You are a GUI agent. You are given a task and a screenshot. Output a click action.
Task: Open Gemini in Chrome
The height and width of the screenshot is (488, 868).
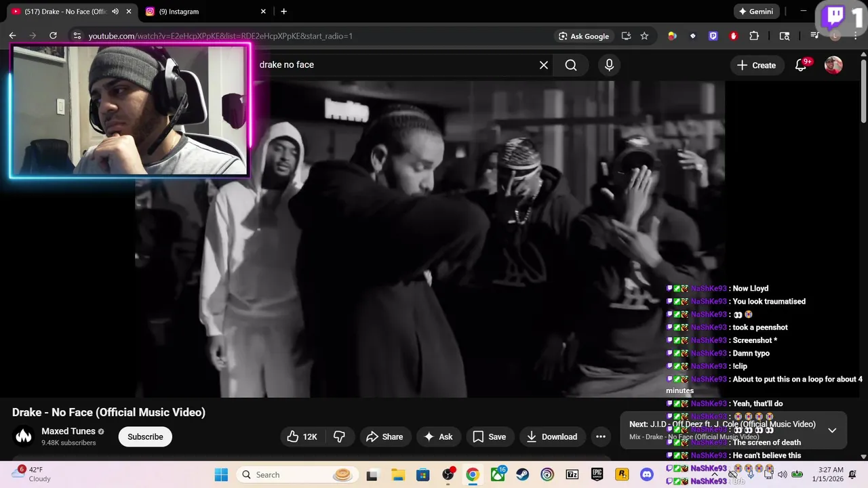[756, 12]
